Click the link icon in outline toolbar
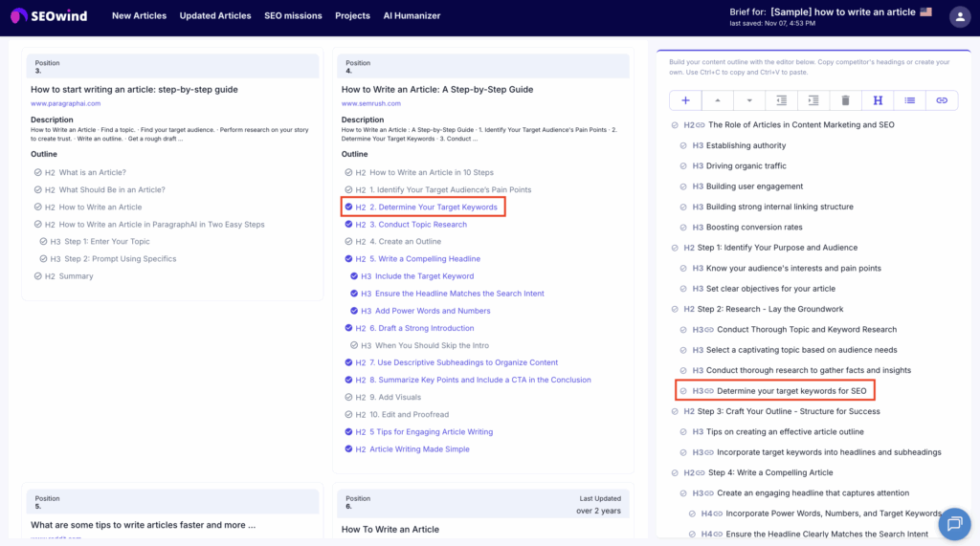This screenshot has height=546, width=980. click(x=942, y=100)
